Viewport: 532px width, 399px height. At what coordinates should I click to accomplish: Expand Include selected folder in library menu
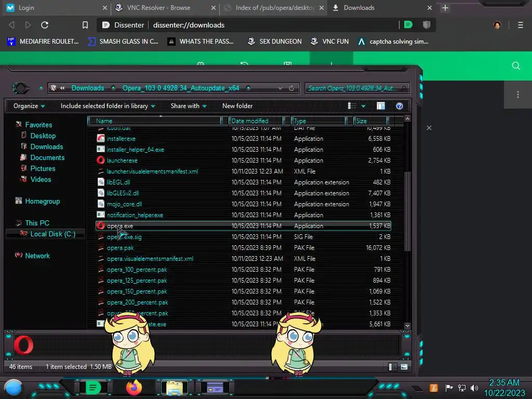tap(108, 106)
